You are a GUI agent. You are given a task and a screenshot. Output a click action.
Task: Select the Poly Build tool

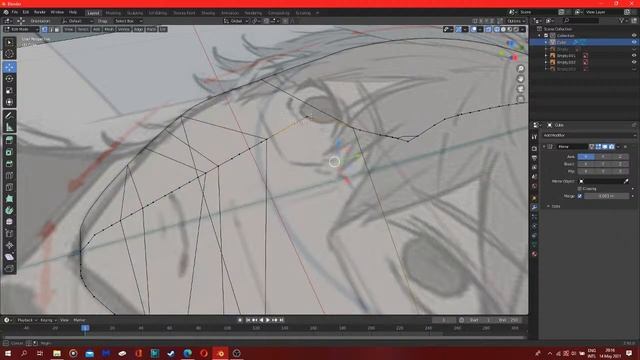[9, 199]
